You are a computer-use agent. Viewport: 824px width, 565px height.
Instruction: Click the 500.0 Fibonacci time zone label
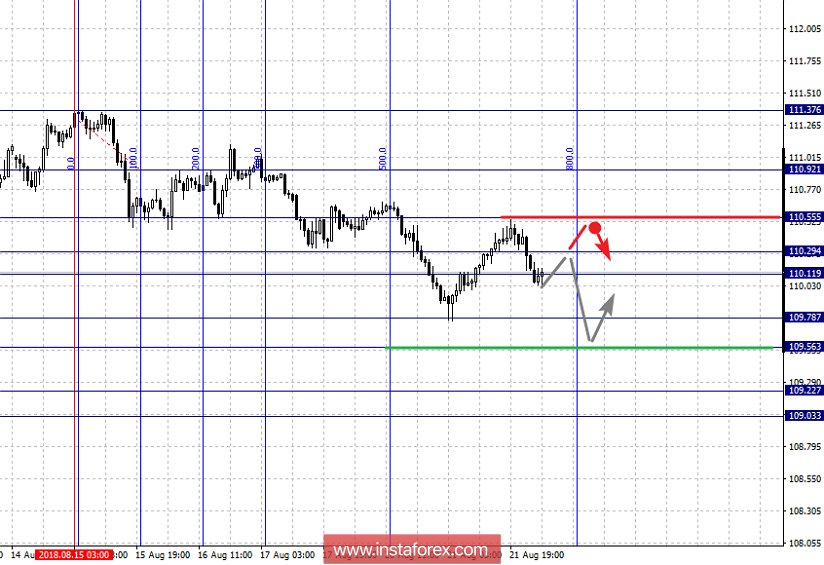383,159
